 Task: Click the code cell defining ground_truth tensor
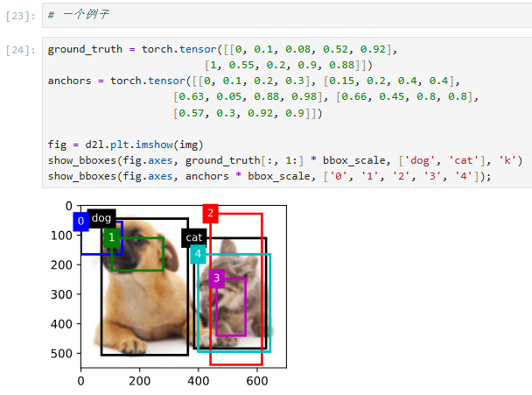point(287,112)
